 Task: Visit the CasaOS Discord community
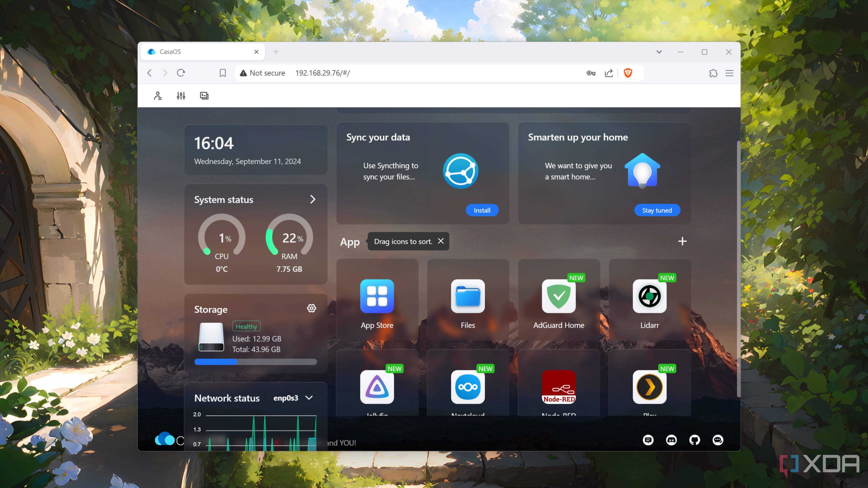pyautogui.click(x=671, y=440)
